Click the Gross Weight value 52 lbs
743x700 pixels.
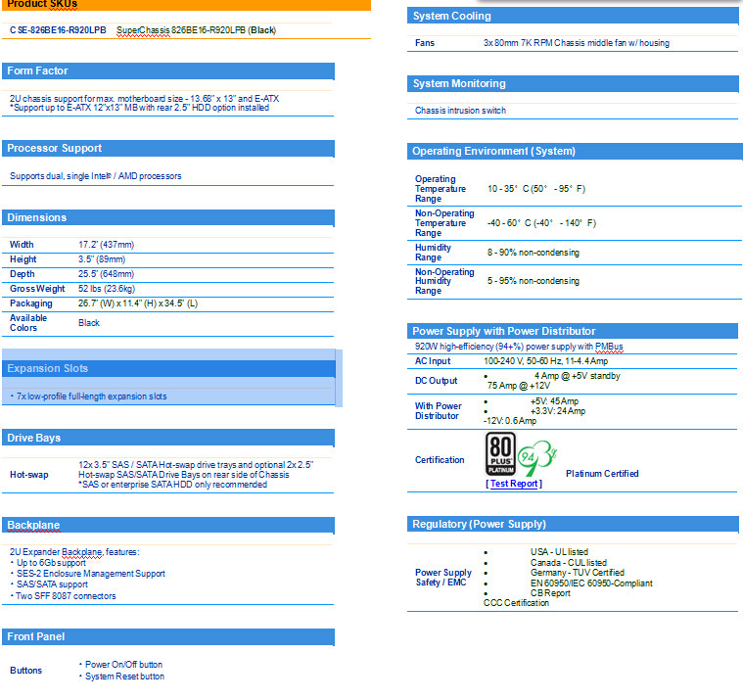(107, 289)
